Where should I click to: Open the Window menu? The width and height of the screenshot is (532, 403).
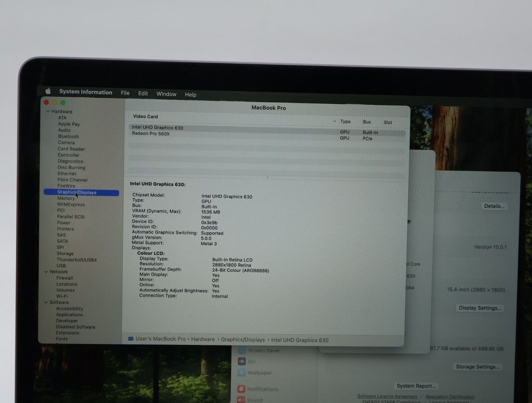(166, 94)
